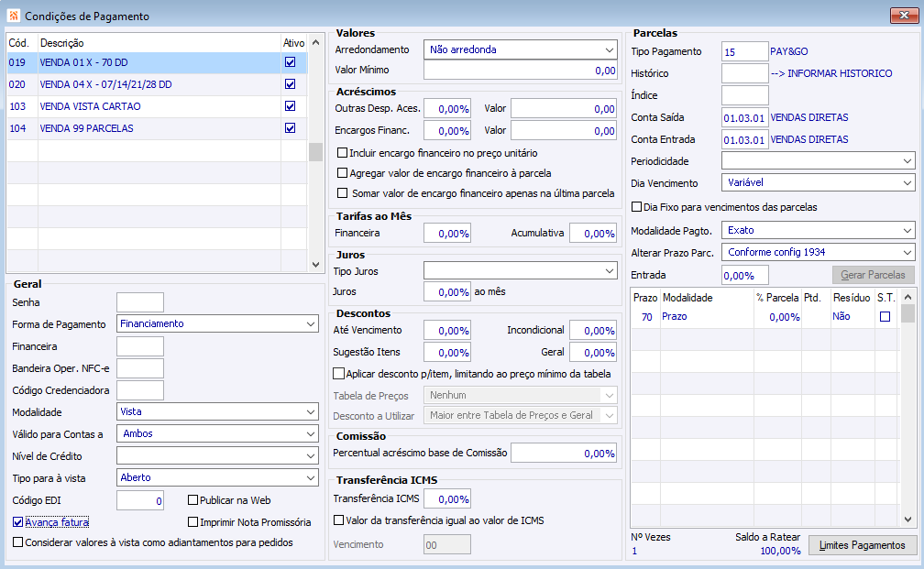This screenshot has height=569, width=924.
Task: Click the Entrada percentage field
Action: point(744,275)
